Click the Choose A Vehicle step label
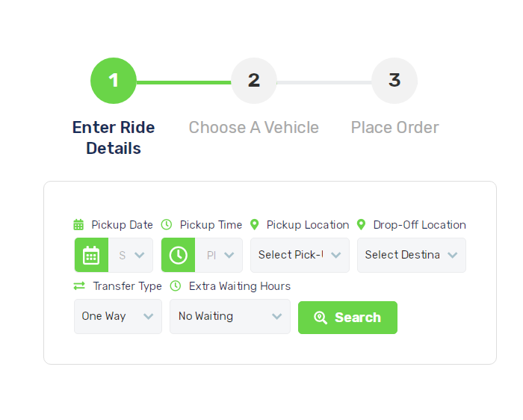 click(254, 128)
